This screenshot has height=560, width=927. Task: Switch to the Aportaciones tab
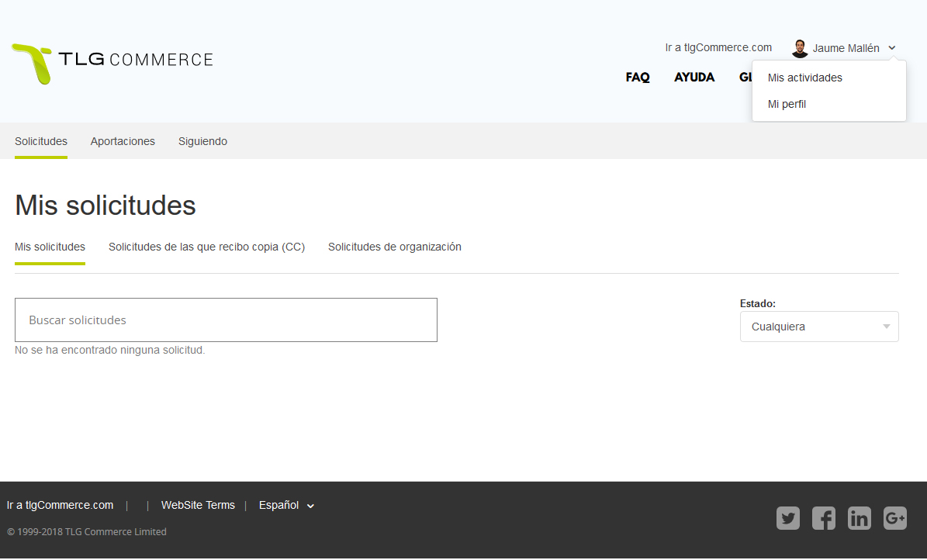point(123,141)
